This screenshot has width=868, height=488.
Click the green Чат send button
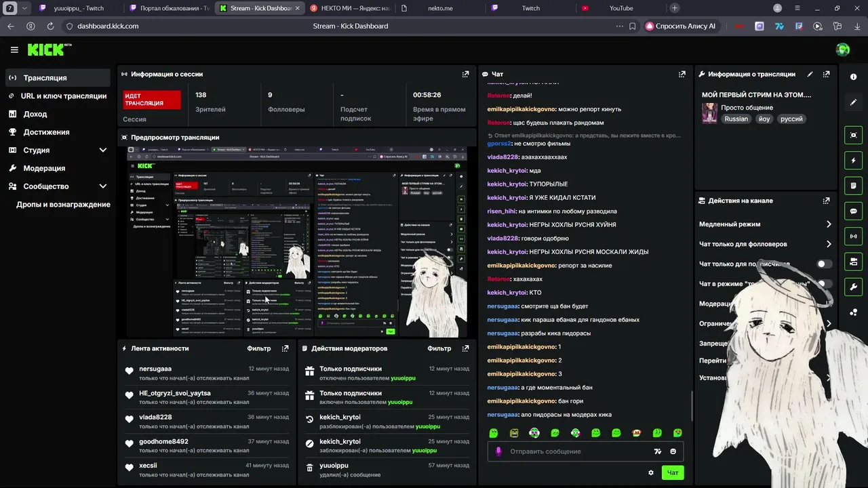coord(673,472)
